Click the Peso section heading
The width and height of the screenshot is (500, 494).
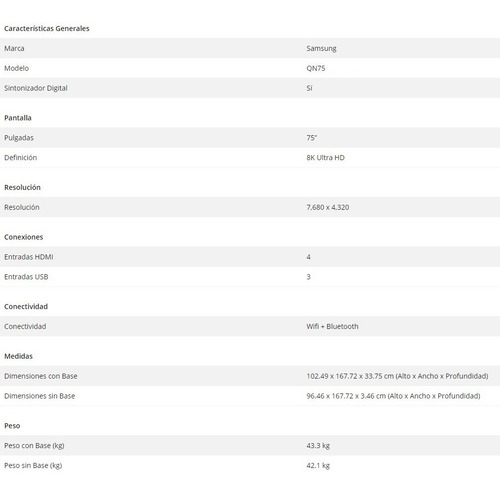tap(12, 426)
